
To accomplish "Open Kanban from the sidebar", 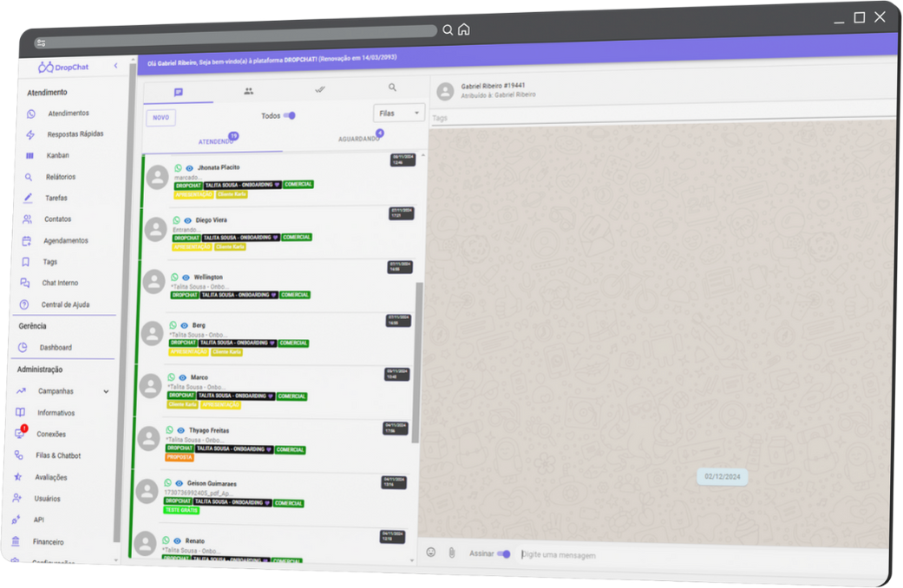I will 58,155.
